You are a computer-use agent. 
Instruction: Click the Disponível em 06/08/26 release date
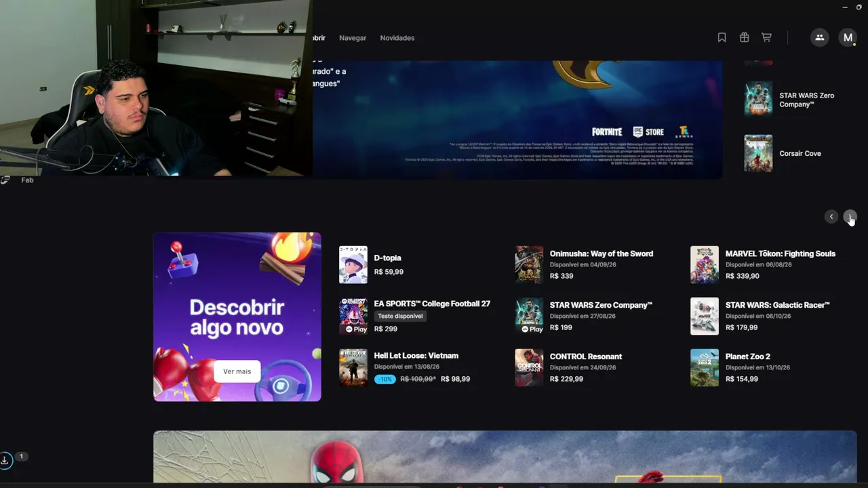point(758,264)
